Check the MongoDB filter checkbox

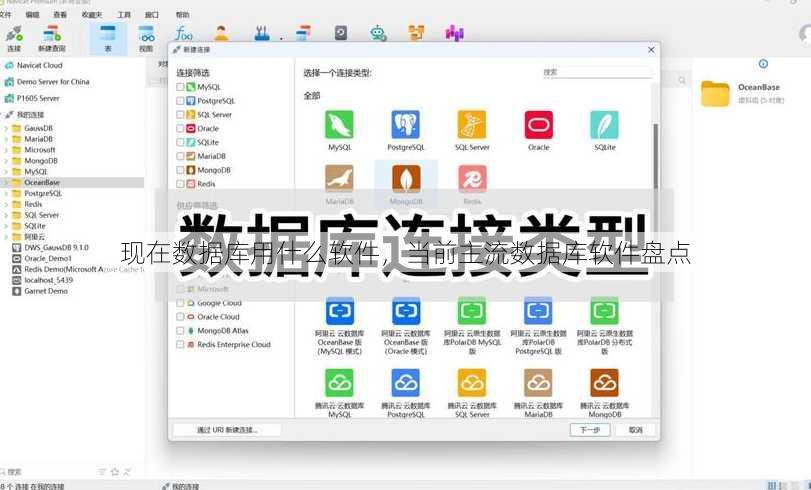point(180,170)
